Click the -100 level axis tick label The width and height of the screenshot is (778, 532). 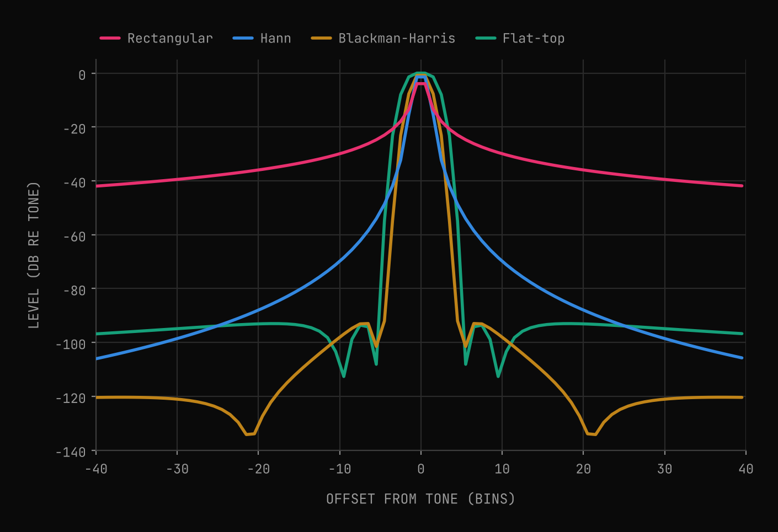[x=71, y=344]
